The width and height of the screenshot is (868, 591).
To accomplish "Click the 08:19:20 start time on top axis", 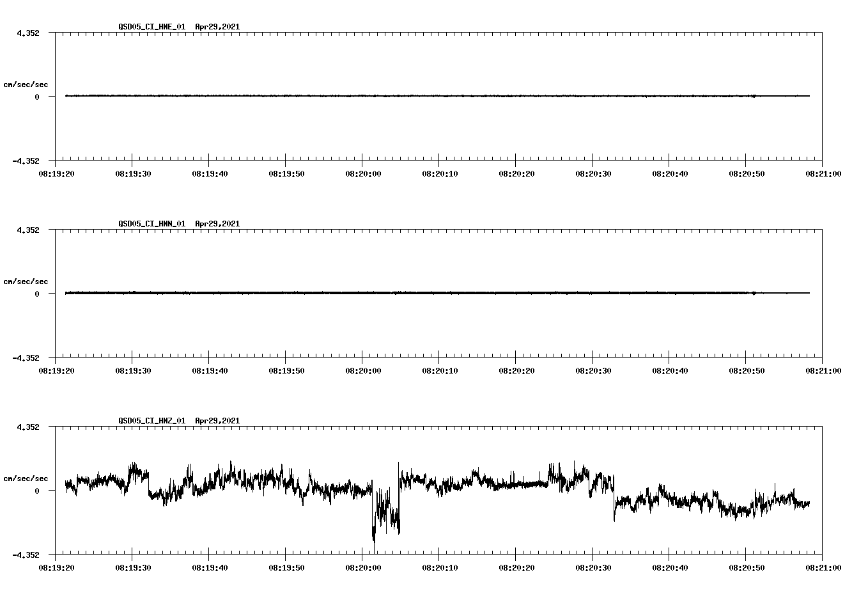I will click(x=58, y=172).
